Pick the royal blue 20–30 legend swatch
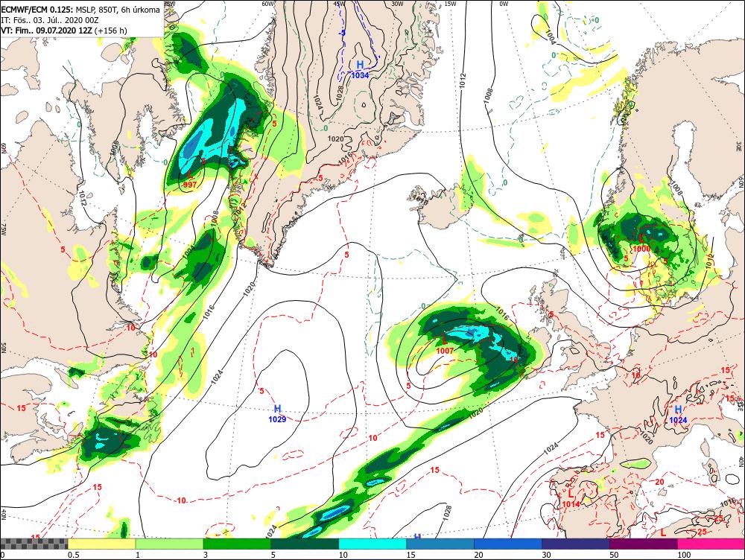This screenshot has height=560, width=745. pyautogui.click(x=508, y=544)
